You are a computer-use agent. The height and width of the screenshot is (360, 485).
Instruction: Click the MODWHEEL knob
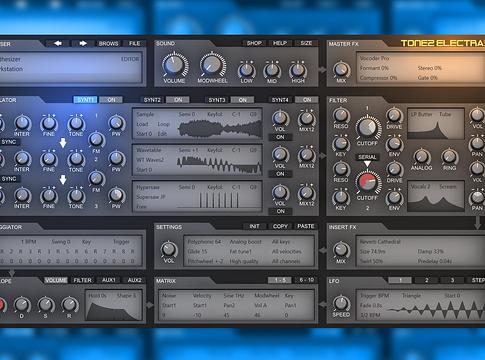click(212, 65)
